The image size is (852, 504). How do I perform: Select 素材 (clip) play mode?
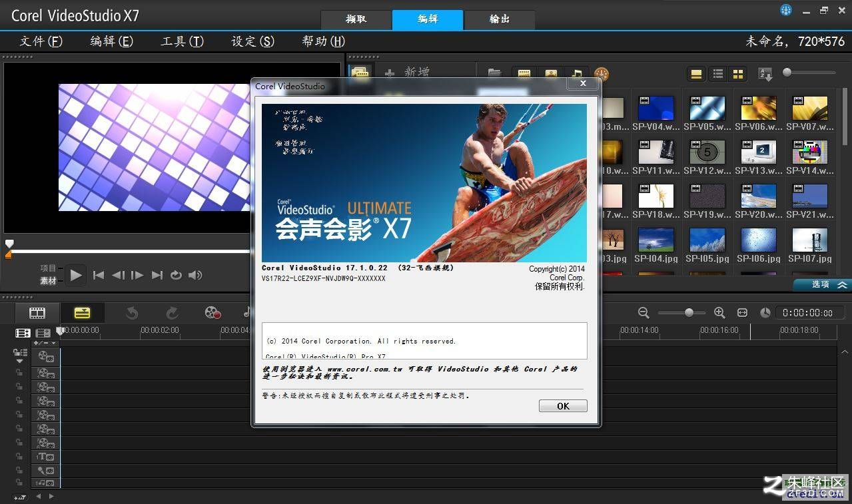click(48, 281)
